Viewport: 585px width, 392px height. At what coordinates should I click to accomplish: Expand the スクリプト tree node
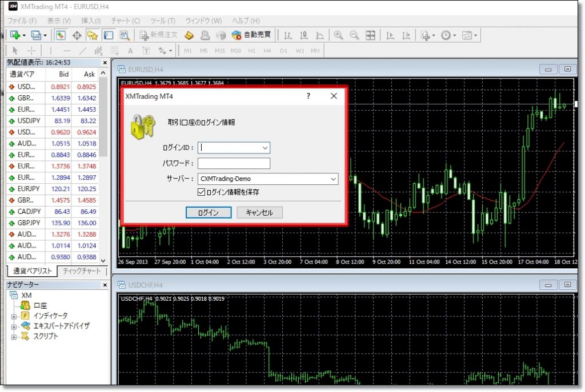click(x=14, y=337)
